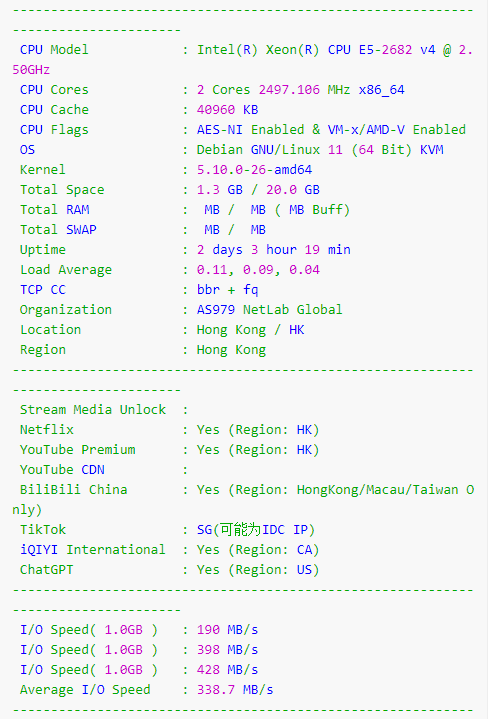
Task: Click the CPU Model label
Action: pos(54,50)
